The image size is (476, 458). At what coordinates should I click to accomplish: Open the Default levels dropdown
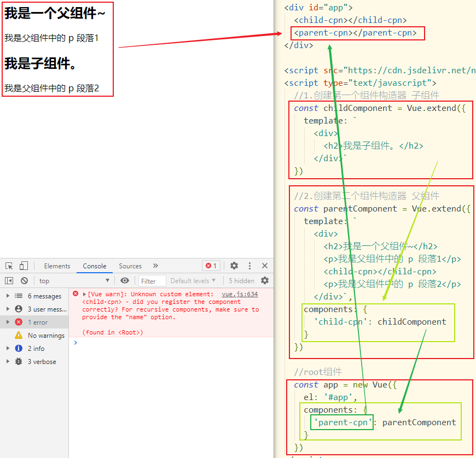pos(193,281)
